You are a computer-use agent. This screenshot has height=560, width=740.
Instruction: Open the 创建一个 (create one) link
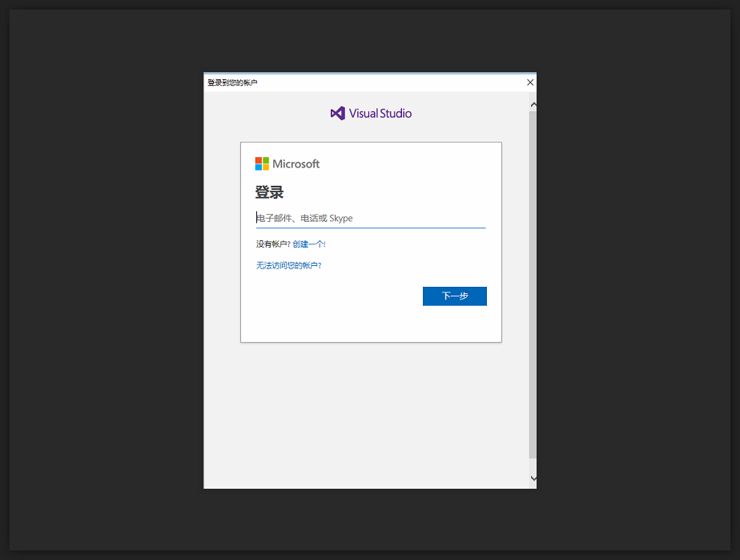pos(308,244)
